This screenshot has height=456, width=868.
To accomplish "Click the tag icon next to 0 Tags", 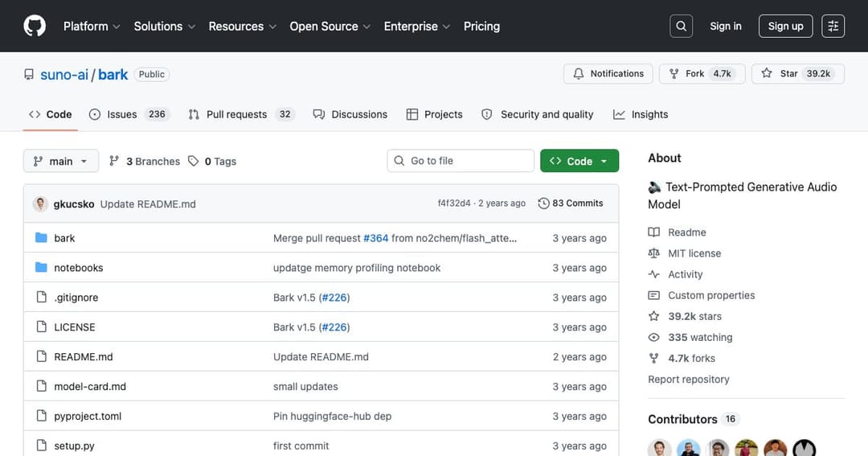I will pyautogui.click(x=193, y=161).
